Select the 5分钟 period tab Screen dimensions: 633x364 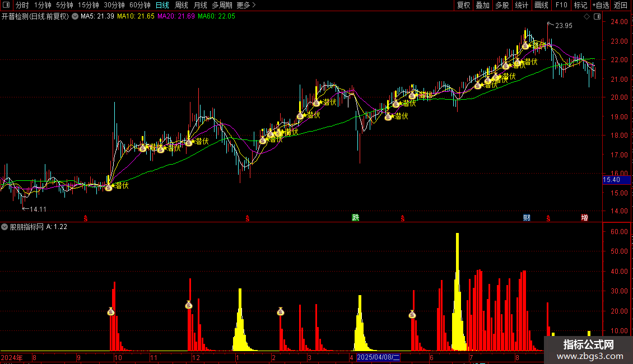(x=64, y=5)
